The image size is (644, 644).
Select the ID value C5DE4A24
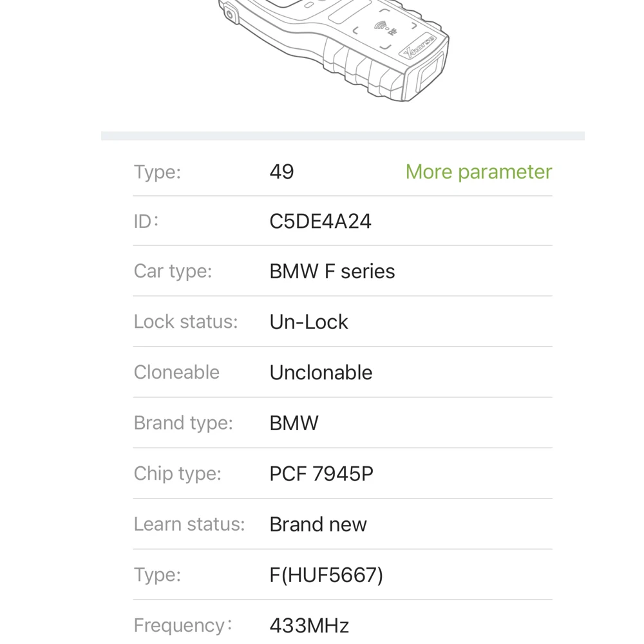pyautogui.click(x=320, y=222)
